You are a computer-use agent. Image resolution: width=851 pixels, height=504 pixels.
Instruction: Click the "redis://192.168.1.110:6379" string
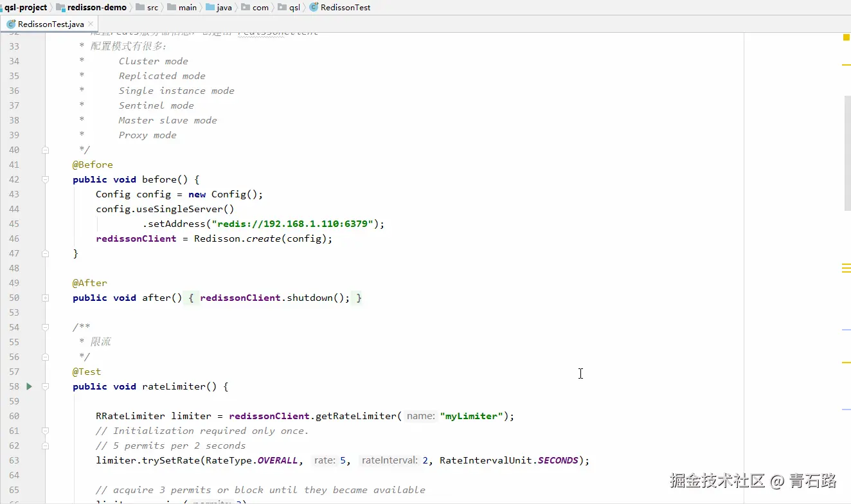point(292,224)
